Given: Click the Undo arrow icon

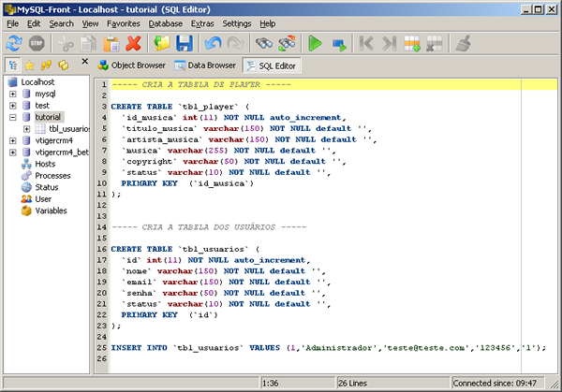Looking at the screenshot, I should pos(213,43).
